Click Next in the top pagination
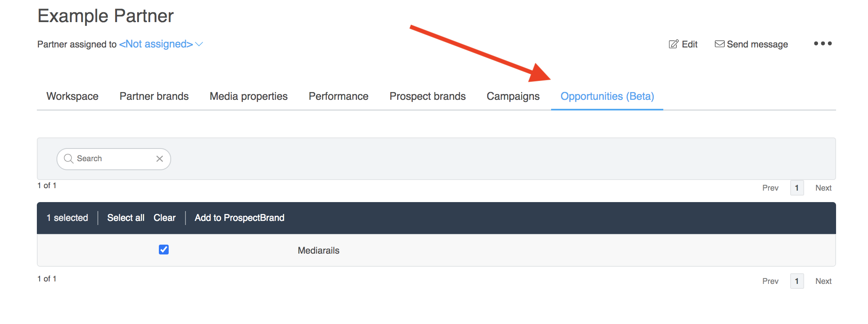This screenshot has width=868, height=324. [x=823, y=188]
